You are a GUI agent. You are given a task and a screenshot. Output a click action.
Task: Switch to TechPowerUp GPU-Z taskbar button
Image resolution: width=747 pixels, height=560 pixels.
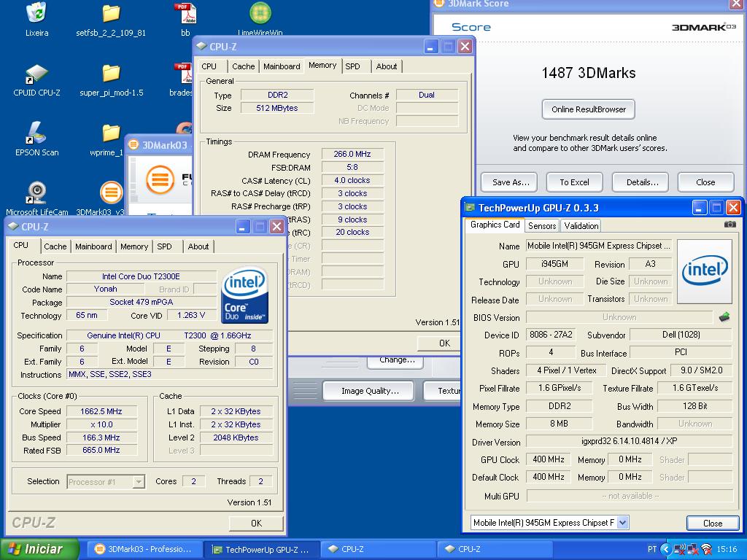(x=261, y=550)
